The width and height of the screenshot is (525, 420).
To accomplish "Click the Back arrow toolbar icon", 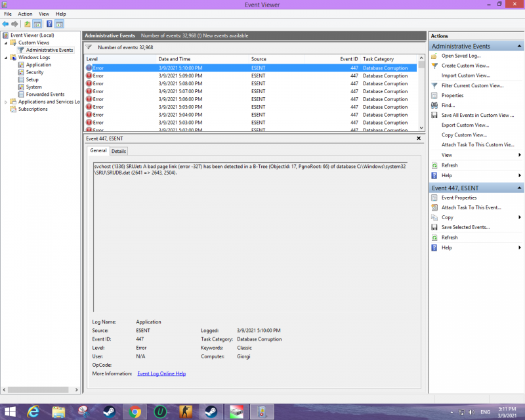I will pyautogui.click(x=5, y=24).
